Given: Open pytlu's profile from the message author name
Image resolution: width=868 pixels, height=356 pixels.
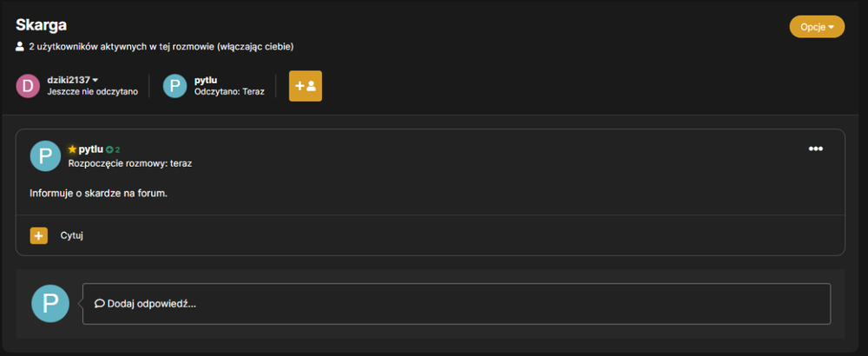Looking at the screenshot, I should [x=91, y=149].
